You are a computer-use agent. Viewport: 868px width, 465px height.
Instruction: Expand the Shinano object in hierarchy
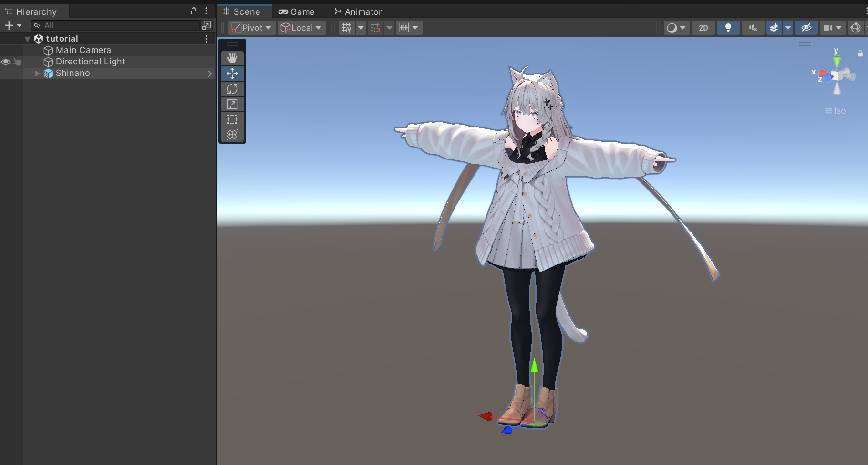tap(37, 73)
